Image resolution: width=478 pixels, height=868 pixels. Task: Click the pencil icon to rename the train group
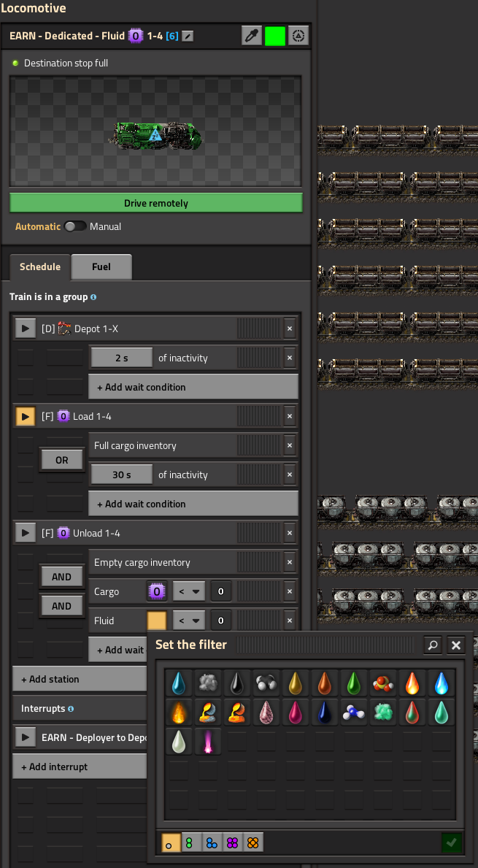pyautogui.click(x=188, y=37)
